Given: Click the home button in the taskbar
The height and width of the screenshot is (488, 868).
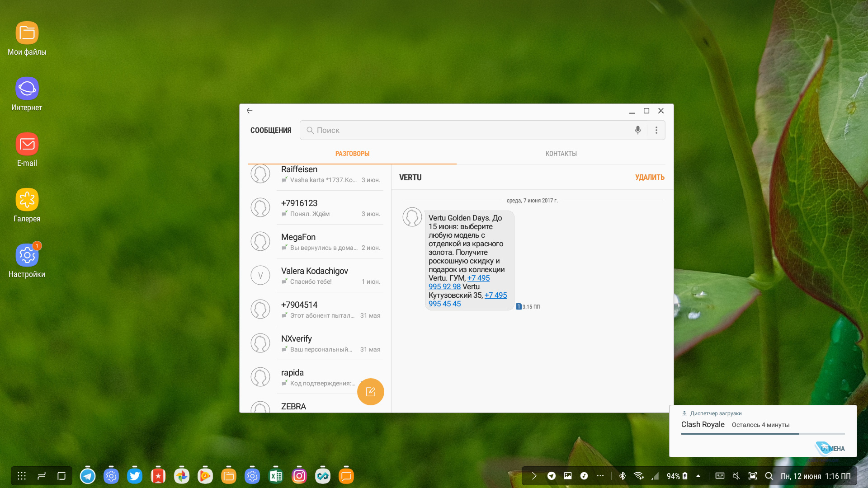Looking at the screenshot, I should click(x=61, y=476).
